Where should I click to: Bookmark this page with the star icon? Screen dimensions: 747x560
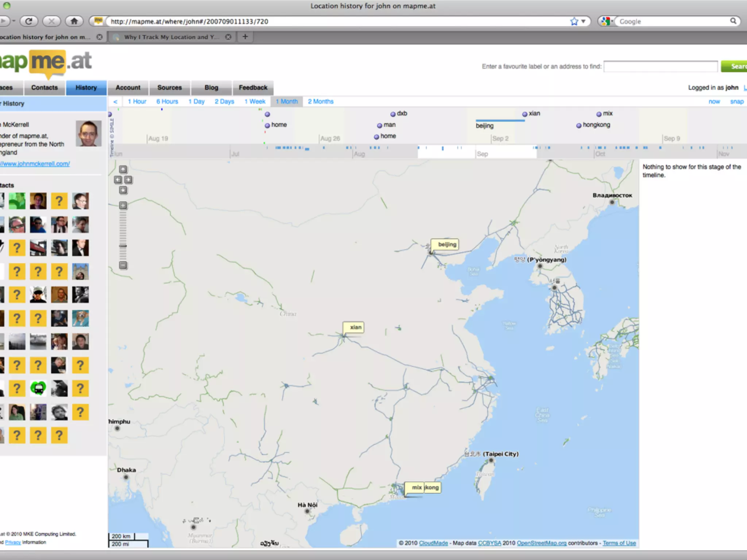pyautogui.click(x=574, y=22)
